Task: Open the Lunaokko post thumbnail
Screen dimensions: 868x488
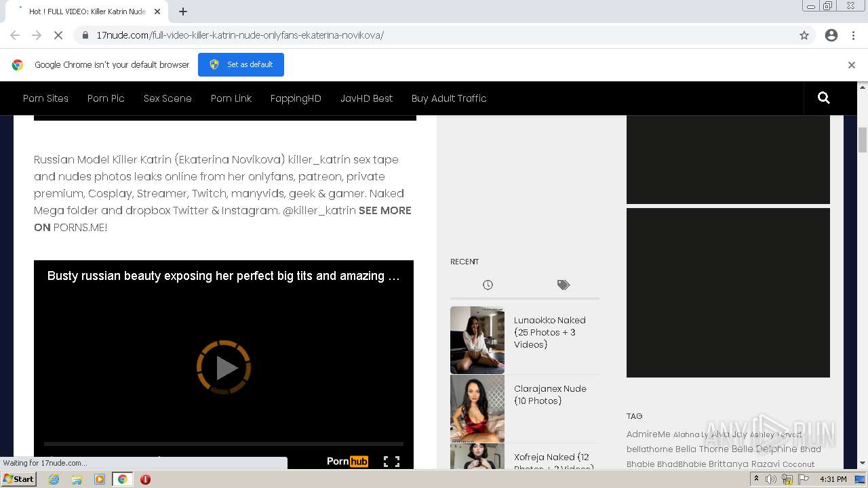Action: coord(477,340)
